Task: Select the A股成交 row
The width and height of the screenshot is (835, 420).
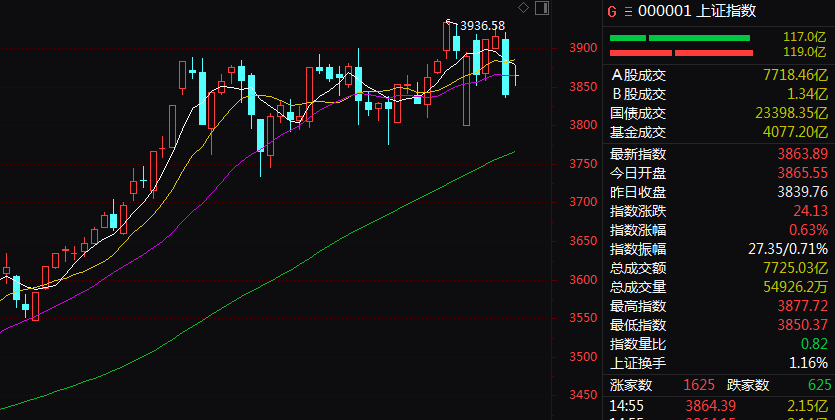Action: (718, 75)
